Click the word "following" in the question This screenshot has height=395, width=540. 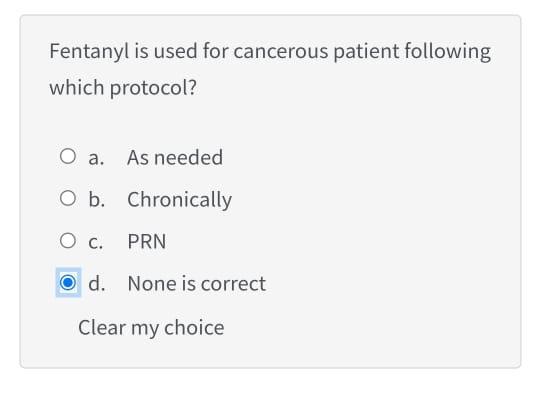point(447,52)
